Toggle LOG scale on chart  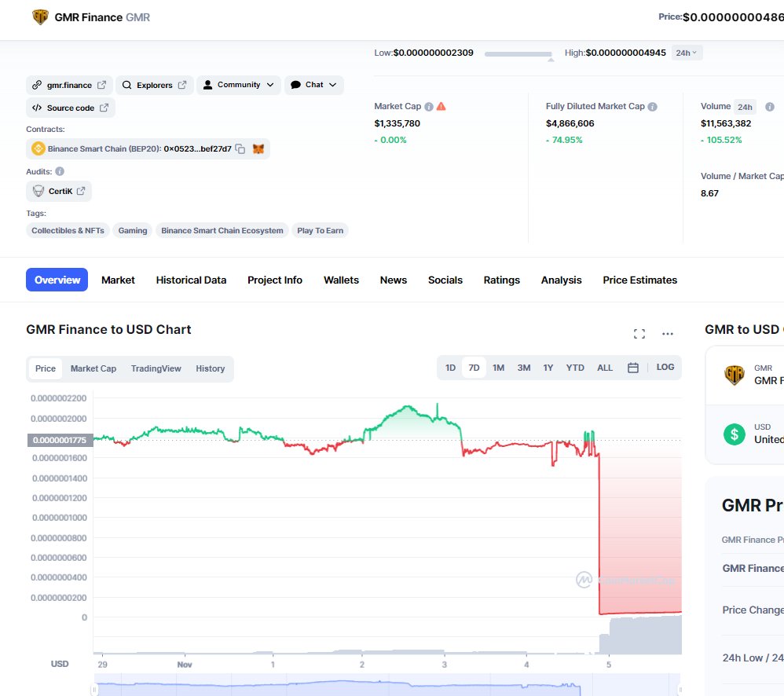pos(665,367)
